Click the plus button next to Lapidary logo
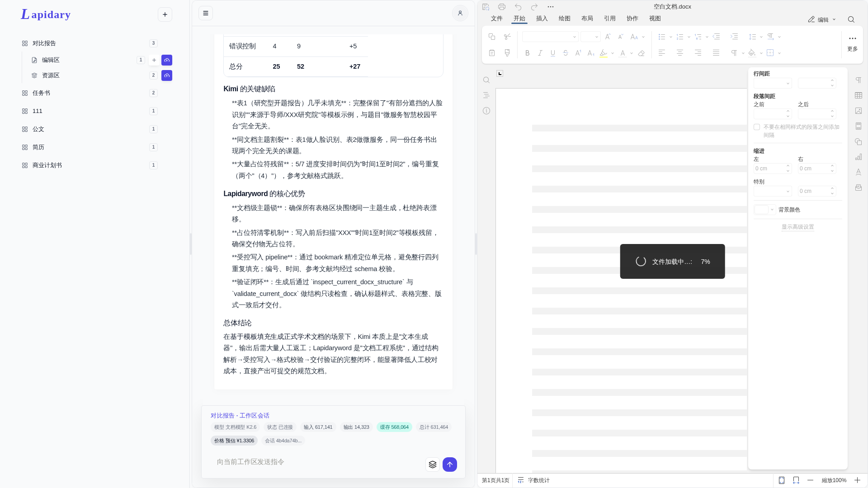 coord(165,14)
